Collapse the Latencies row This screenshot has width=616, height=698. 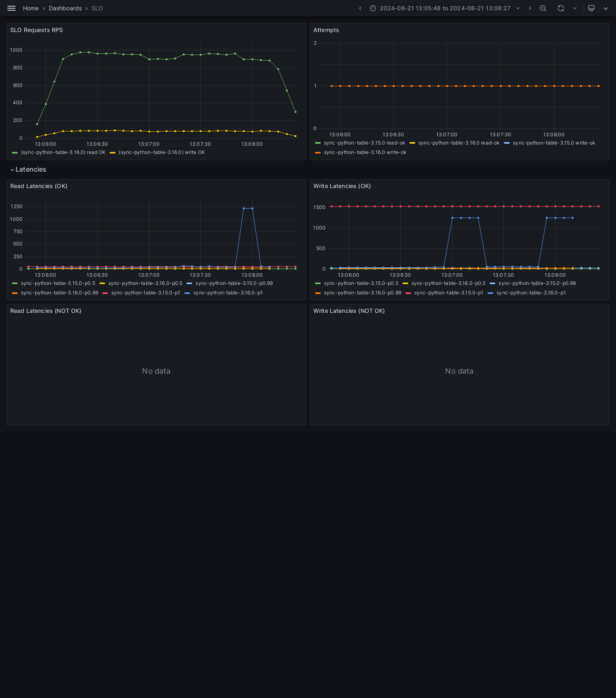coord(28,170)
